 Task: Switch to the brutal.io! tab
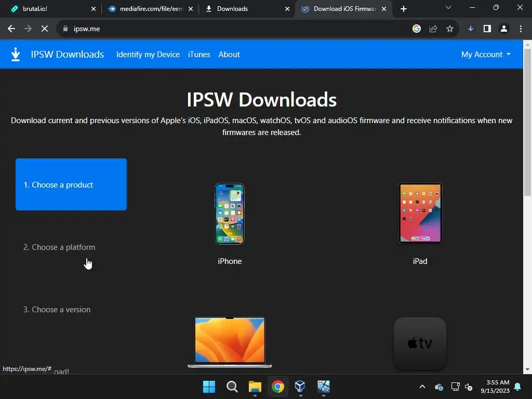coord(50,9)
